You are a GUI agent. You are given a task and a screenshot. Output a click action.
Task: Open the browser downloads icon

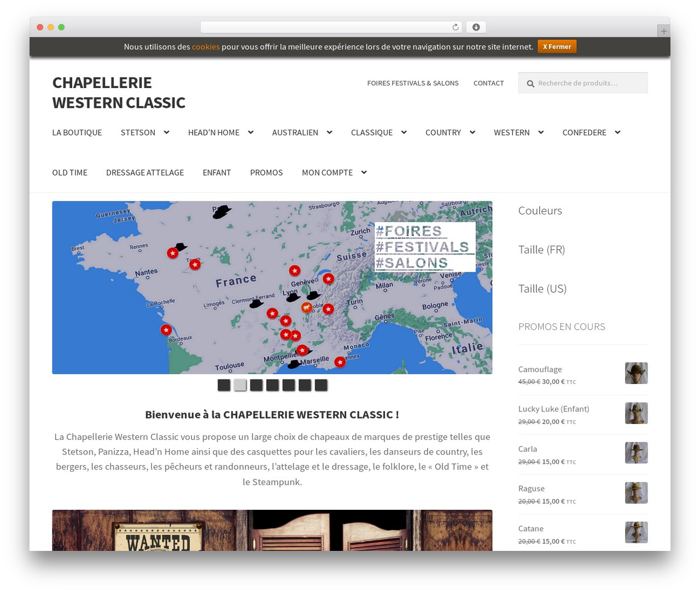pyautogui.click(x=476, y=27)
